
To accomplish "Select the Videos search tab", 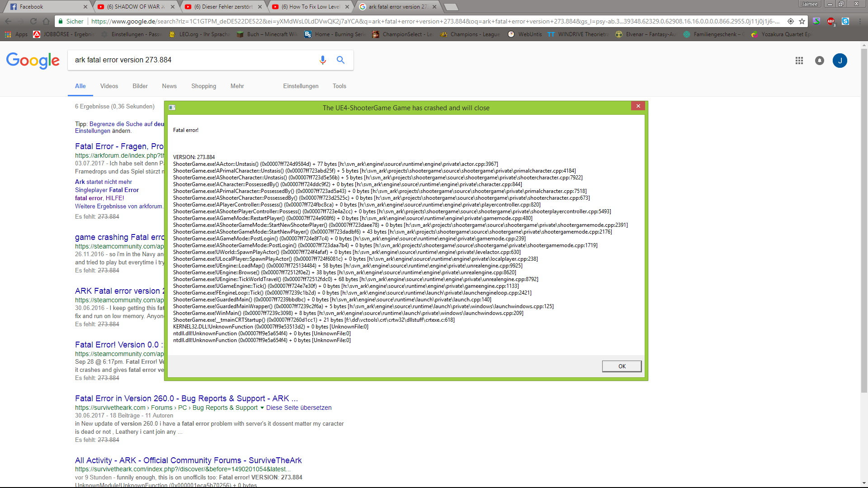I will click(109, 86).
